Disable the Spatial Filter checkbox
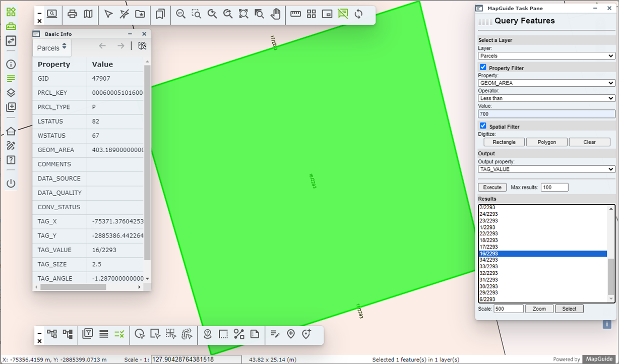Screen dimensions: 619x364 tap(483, 126)
